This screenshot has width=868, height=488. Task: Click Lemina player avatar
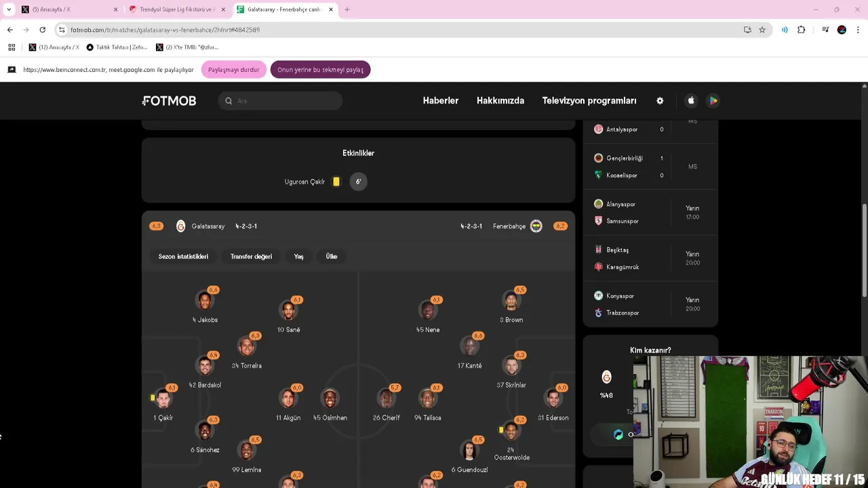click(x=247, y=450)
